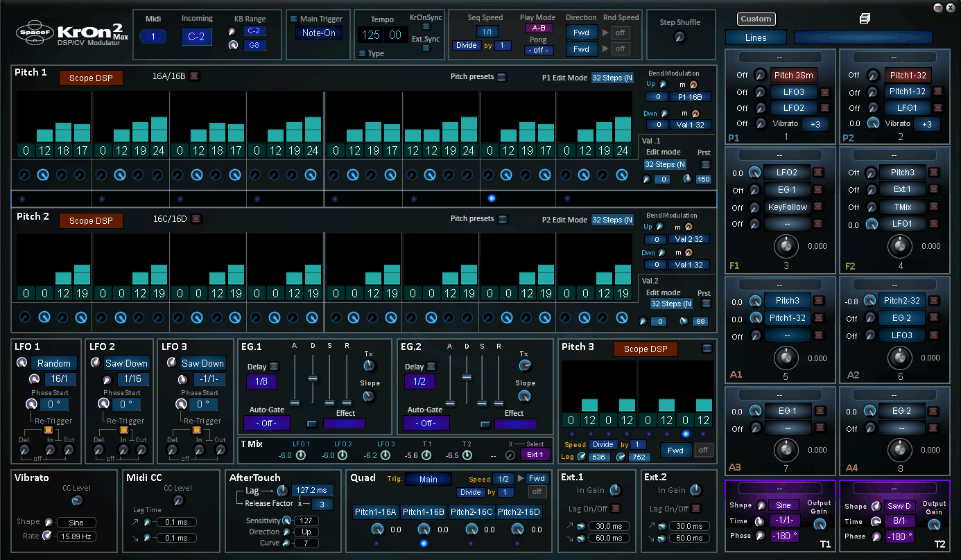Open the Quad Trig Main dropdown

tap(428, 479)
